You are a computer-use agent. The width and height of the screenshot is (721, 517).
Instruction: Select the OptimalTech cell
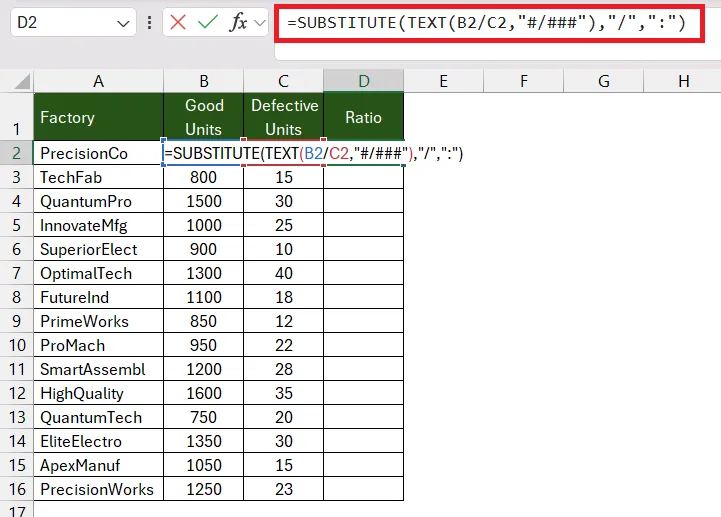coord(98,273)
